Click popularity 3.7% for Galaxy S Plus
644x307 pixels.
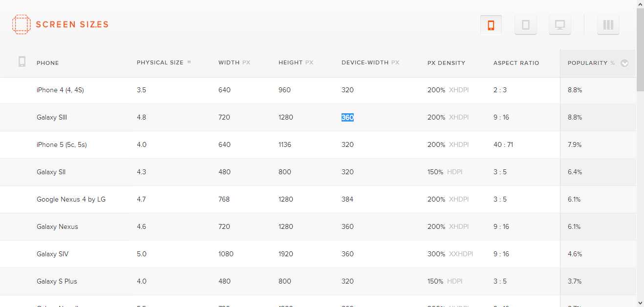(x=575, y=281)
